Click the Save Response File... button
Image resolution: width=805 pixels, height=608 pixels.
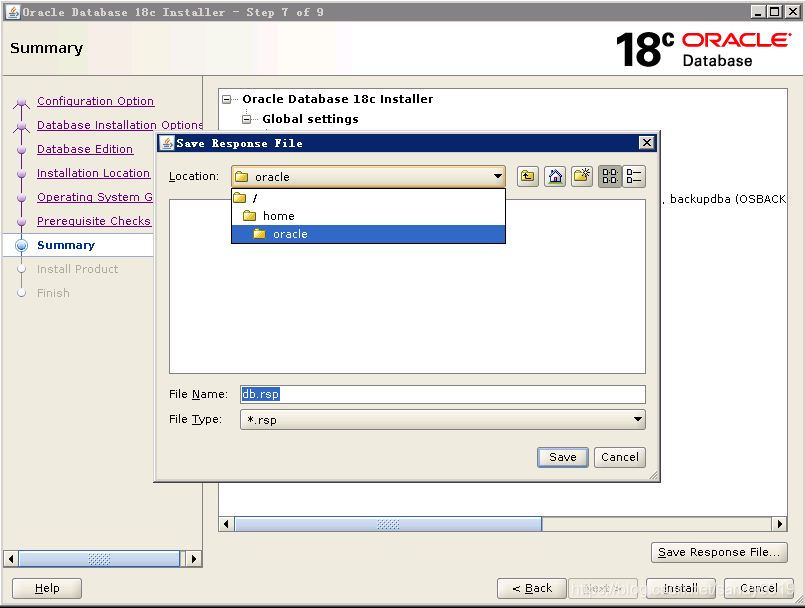719,553
